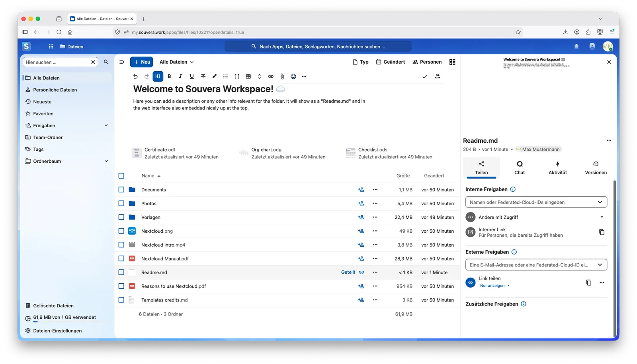Click share icon for Documents folder
Screen dimensions: 637x364
(x=361, y=190)
